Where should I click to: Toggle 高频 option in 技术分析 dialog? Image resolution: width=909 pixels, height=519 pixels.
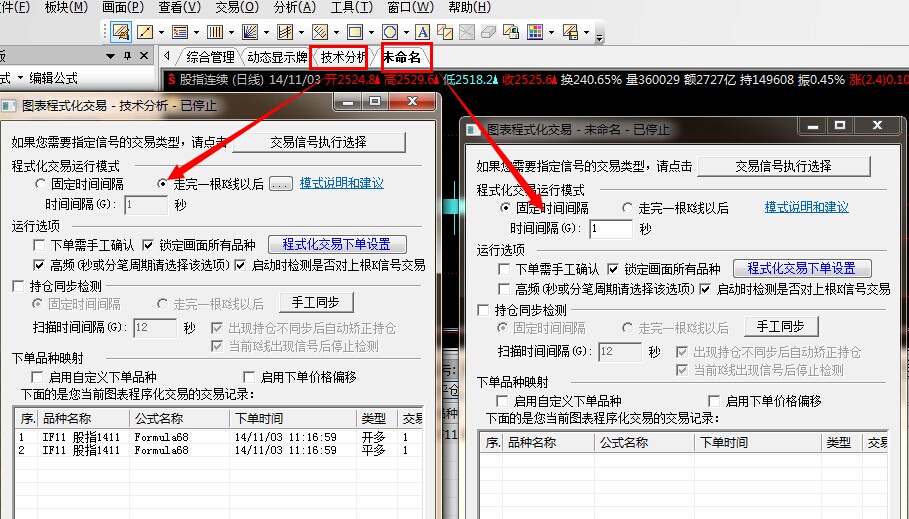coord(39,266)
